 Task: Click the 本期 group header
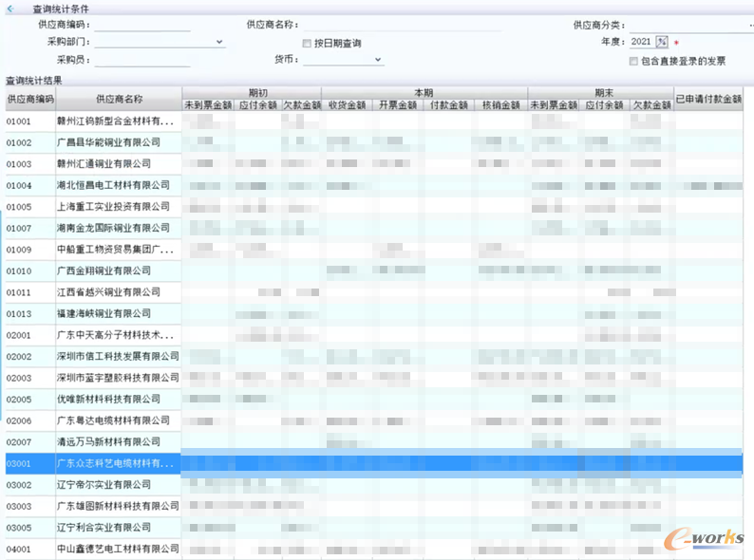tap(424, 93)
